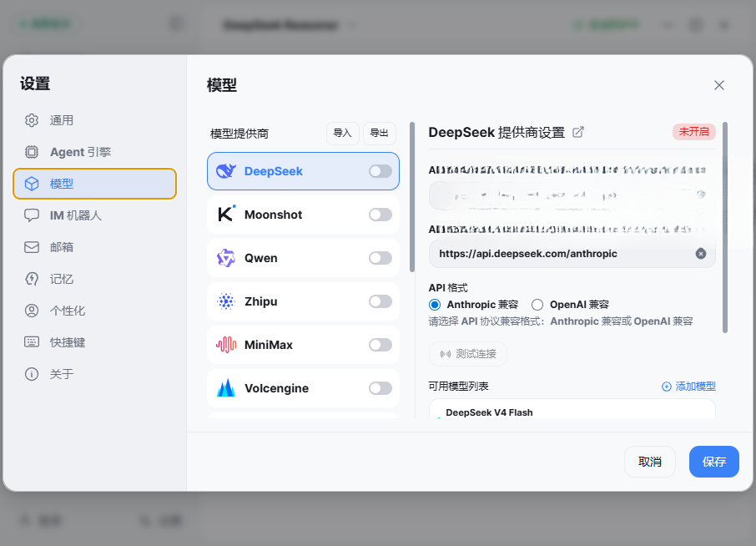
Task: Click the Qwen provider logo
Action: (x=225, y=258)
